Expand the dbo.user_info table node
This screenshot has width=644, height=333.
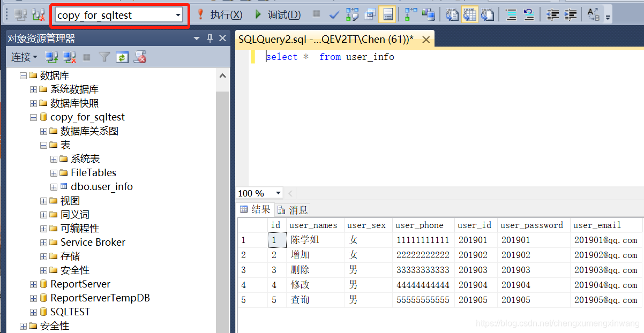pos(53,187)
